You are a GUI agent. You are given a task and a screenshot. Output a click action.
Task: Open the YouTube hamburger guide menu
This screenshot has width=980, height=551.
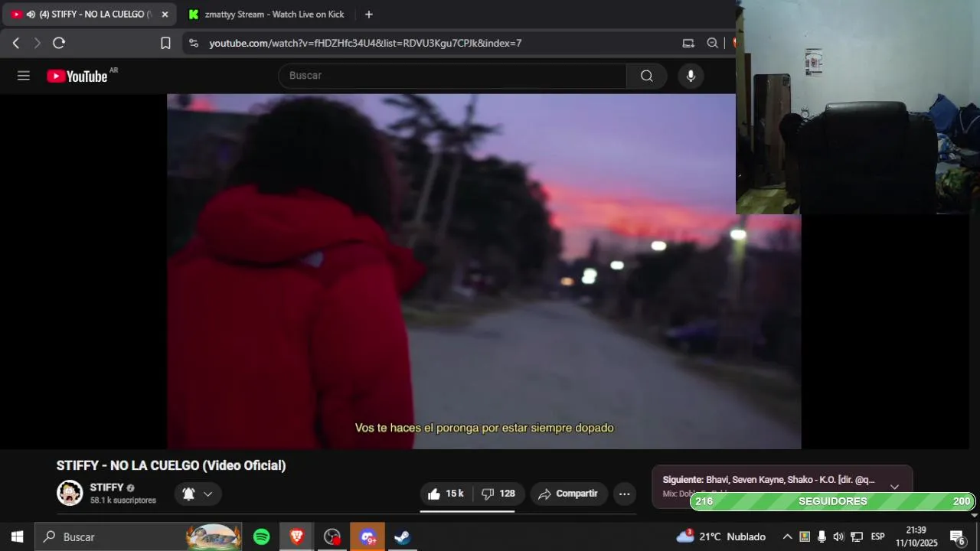24,76
